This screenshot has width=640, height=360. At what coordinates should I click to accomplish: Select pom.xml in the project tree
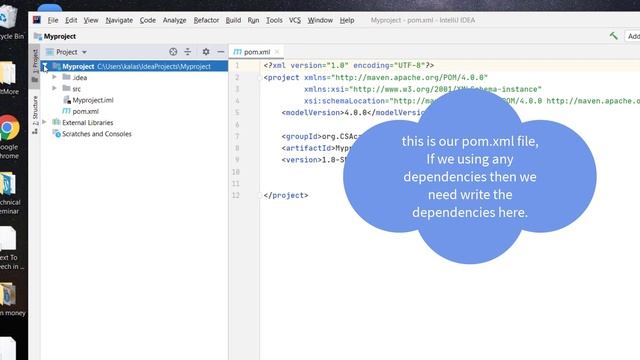pos(80,111)
